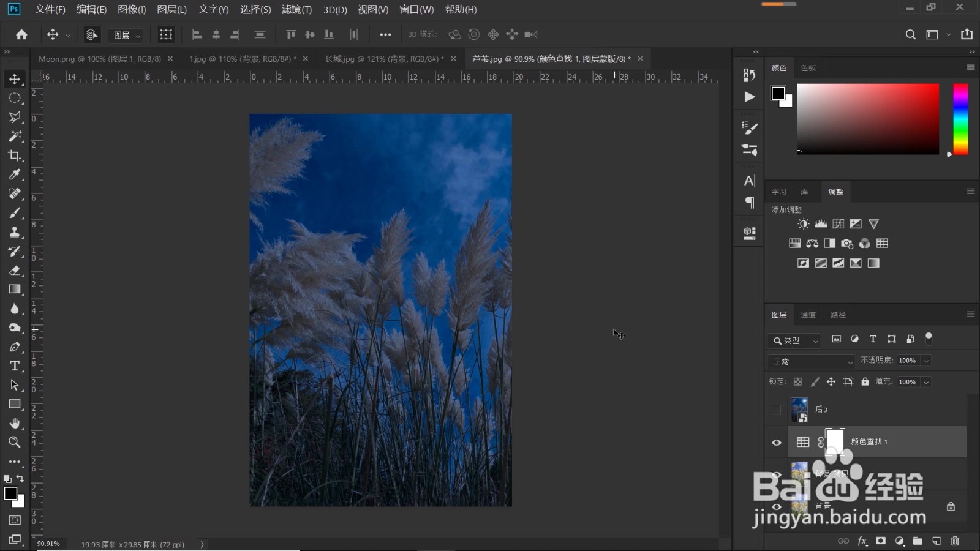Screen dimensions: 980x551
Task: Toggle lock transparent pixels
Action: (797, 382)
